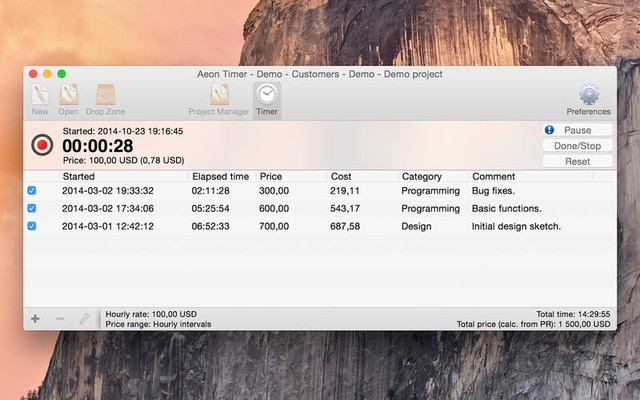640x400 pixels.
Task: Click the pencil edit entry icon
Action: (x=85, y=319)
